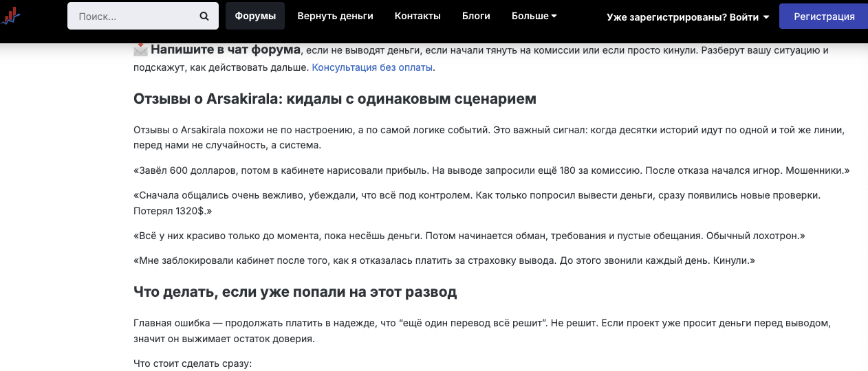The height and width of the screenshot is (371, 868).
Task: Click the envelope icon before the chat text
Action: pyautogui.click(x=140, y=49)
